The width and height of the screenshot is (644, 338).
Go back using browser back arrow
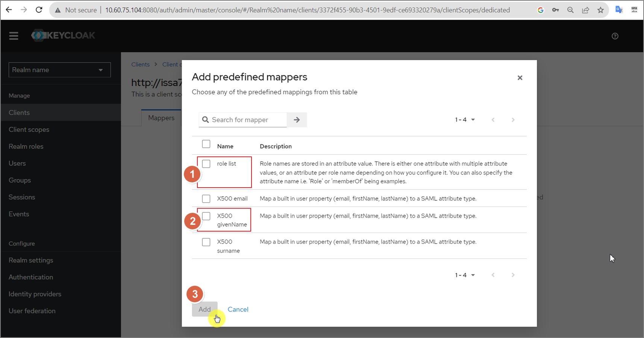pos(9,10)
